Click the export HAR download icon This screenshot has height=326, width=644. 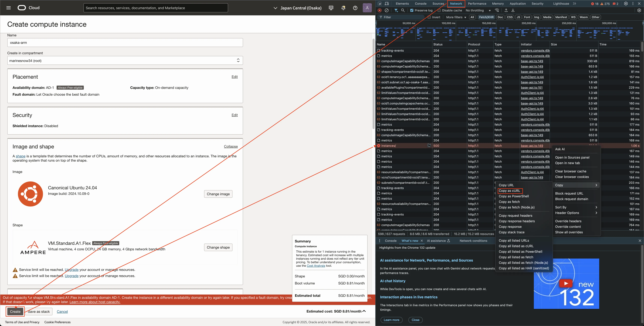513,10
